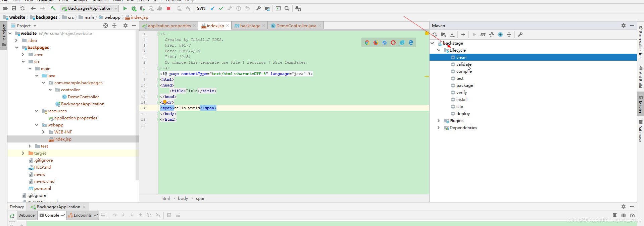Expand Plugins node in Maven
Screen dimensions: 644x226
439,121
